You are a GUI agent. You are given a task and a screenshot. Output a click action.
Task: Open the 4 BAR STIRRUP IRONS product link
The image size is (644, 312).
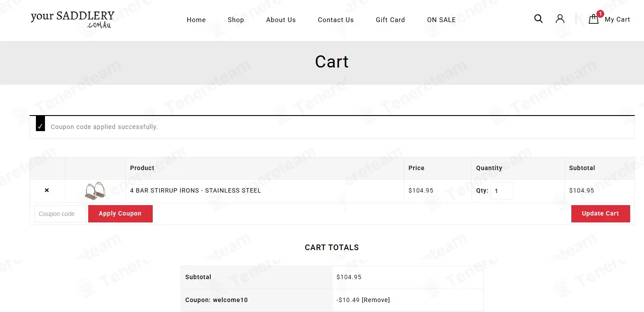coord(195,190)
